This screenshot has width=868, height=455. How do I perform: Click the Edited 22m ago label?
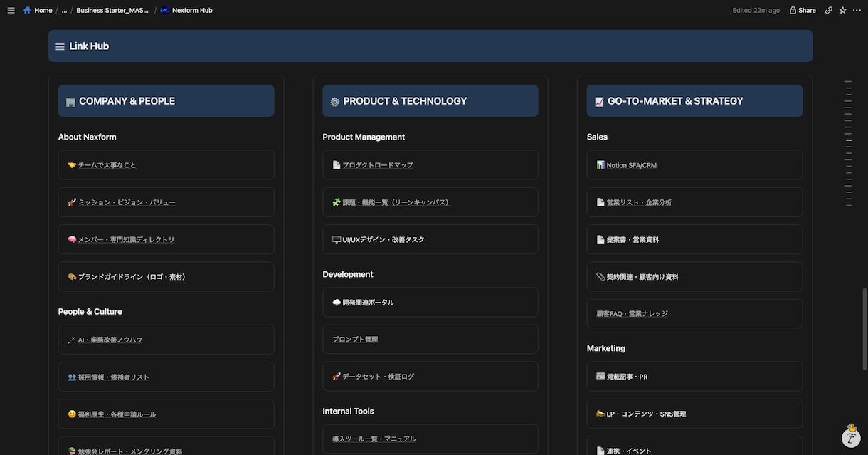(756, 10)
